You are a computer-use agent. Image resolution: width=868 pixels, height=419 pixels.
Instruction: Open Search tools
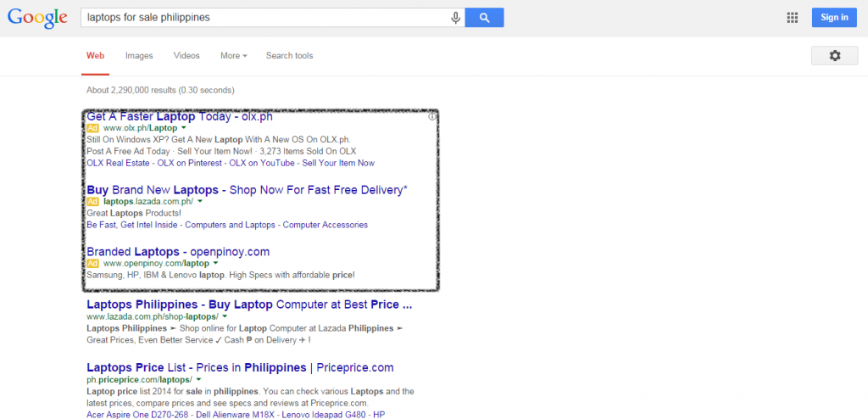pyautogui.click(x=290, y=55)
